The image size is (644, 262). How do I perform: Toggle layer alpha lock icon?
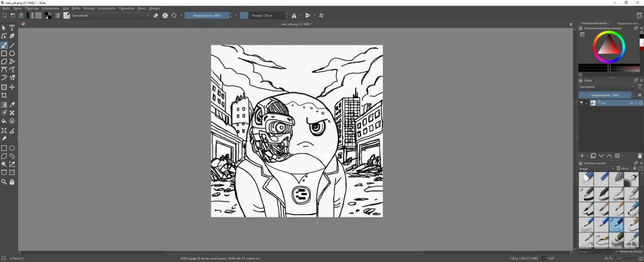[641, 103]
